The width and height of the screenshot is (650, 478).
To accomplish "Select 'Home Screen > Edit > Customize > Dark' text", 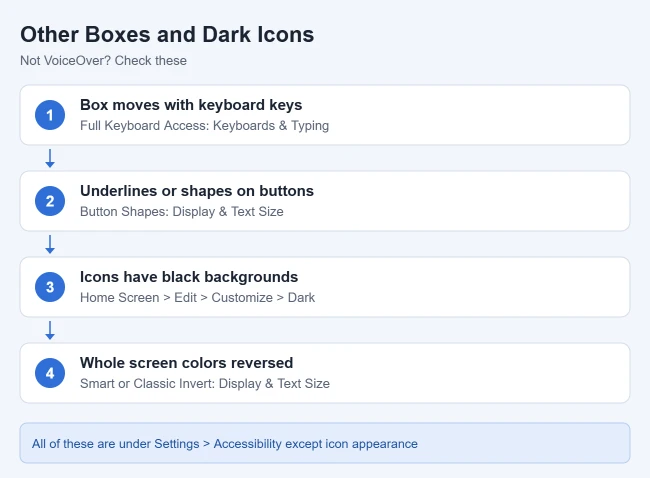I will [197, 298].
